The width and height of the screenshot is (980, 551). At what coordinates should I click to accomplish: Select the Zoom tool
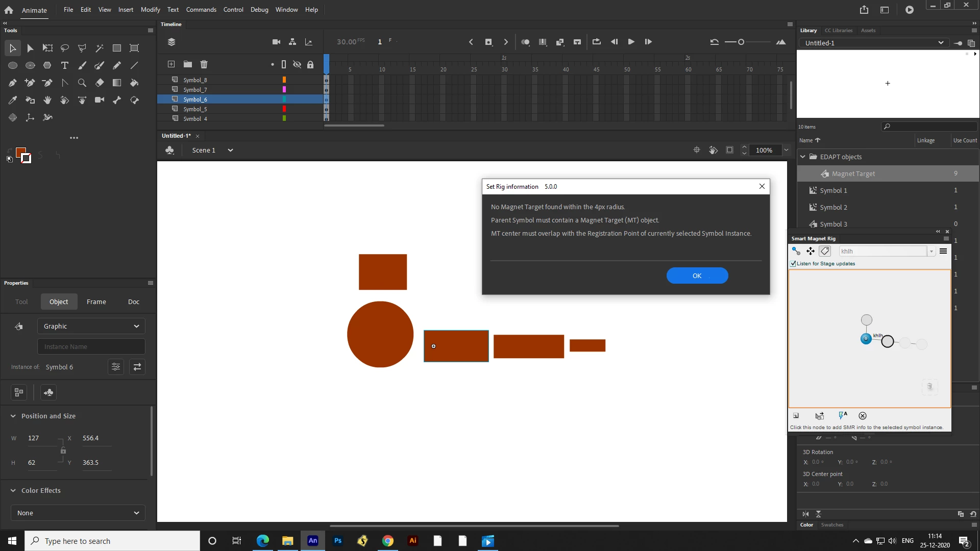coord(82,83)
